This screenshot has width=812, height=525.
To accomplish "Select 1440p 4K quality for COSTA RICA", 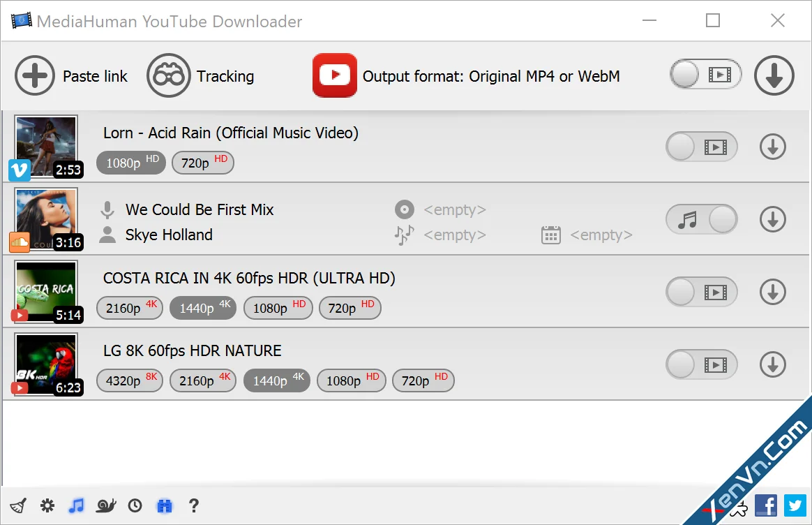I will (x=204, y=308).
